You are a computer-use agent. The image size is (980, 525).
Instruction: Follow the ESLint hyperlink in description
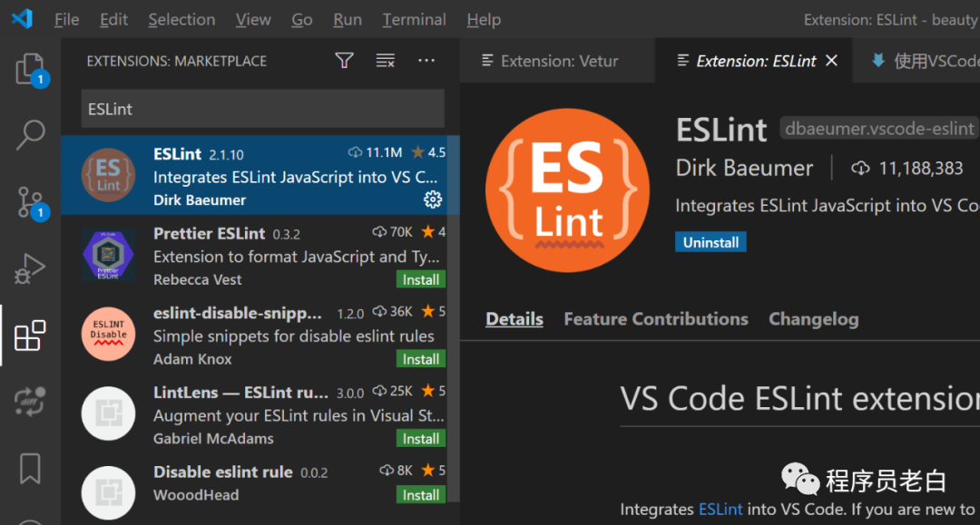tap(720, 509)
